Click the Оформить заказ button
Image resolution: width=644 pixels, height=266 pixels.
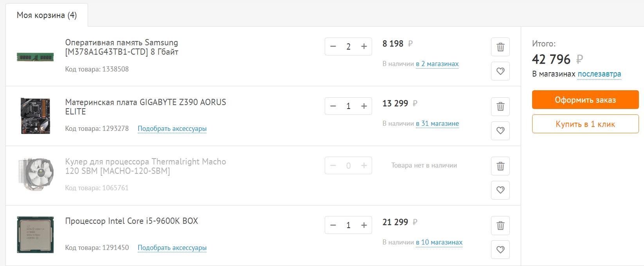(585, 100)
